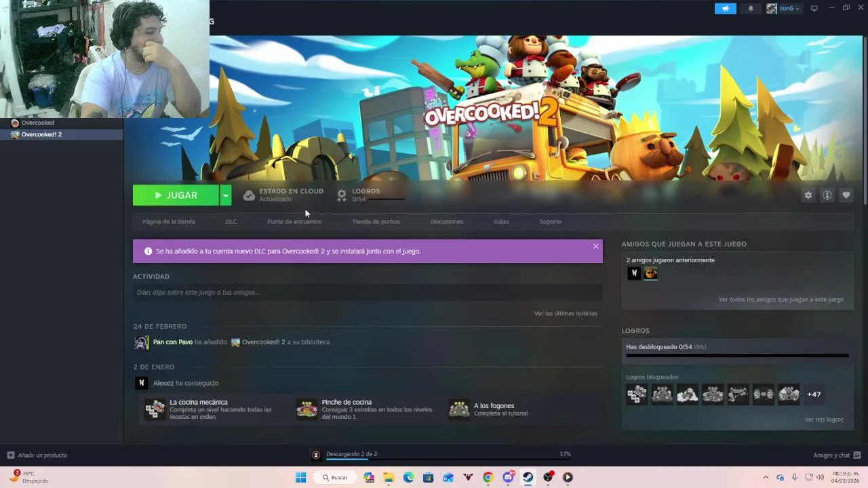This screenshot has height=488, width=868.
Task: Click the taskbar Buscar search box
Action: click(335, 477)
